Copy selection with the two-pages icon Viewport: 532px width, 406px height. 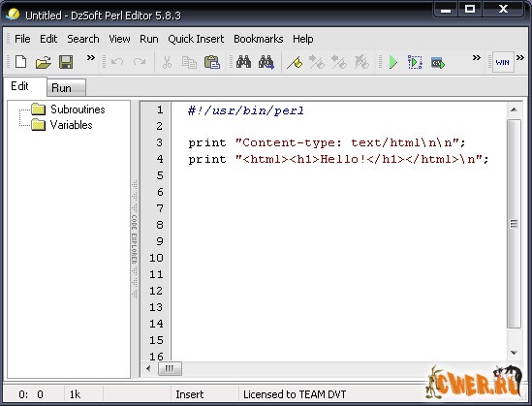(189, 62)
